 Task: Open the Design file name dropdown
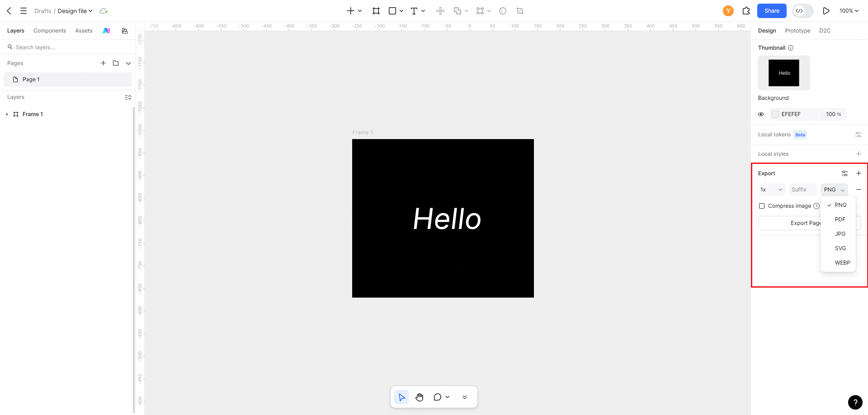coord(75,11)
